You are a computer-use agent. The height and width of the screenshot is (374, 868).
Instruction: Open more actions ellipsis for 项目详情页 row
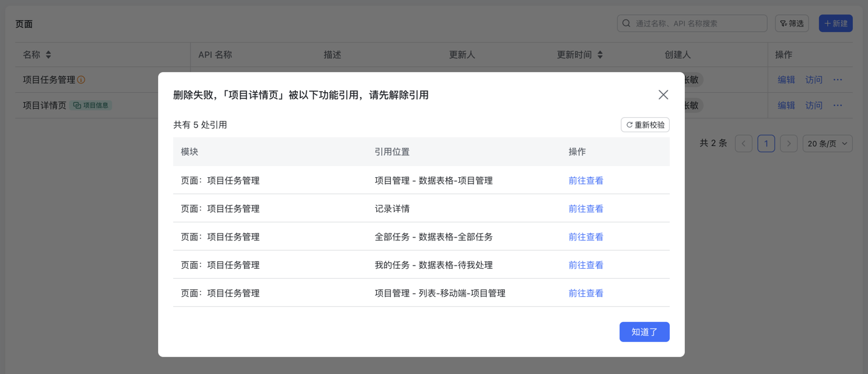tap(838, 105)
